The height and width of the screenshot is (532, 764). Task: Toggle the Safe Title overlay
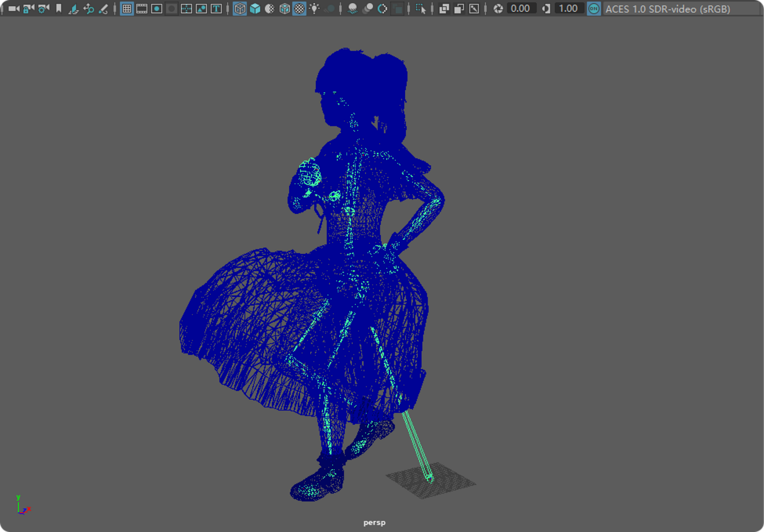coord(216,9)
